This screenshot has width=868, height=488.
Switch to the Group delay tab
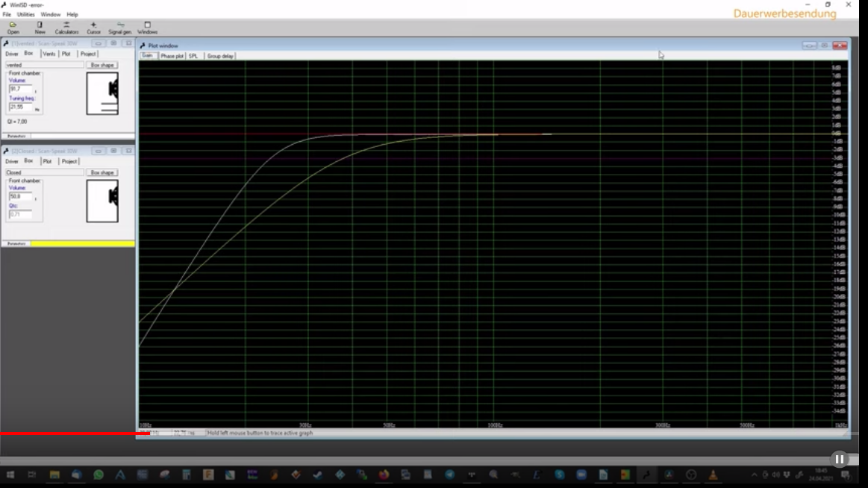[x=220, y=56]
